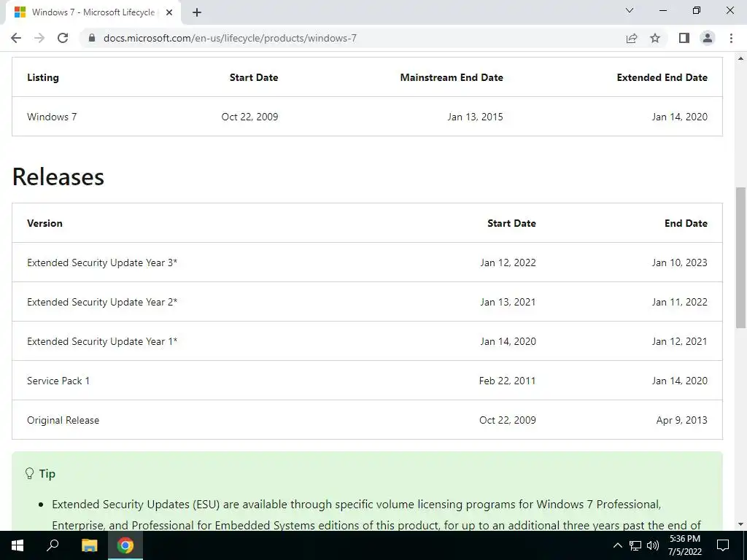Click Feb 22, 2011 start date
The height and width of the screenshot is (560, 747).
pos(508,381)
